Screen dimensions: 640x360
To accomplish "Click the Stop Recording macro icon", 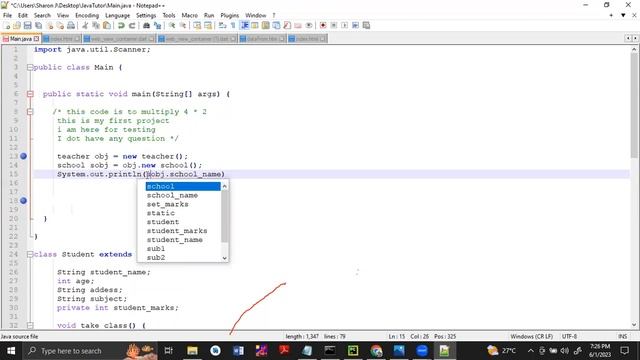I will pyautogui.click(x=333, y=25).
